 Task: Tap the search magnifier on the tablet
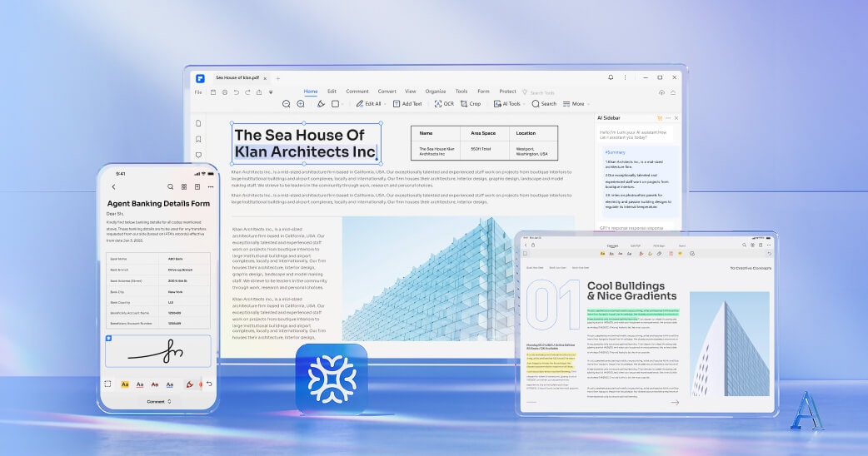pos(745,245)
